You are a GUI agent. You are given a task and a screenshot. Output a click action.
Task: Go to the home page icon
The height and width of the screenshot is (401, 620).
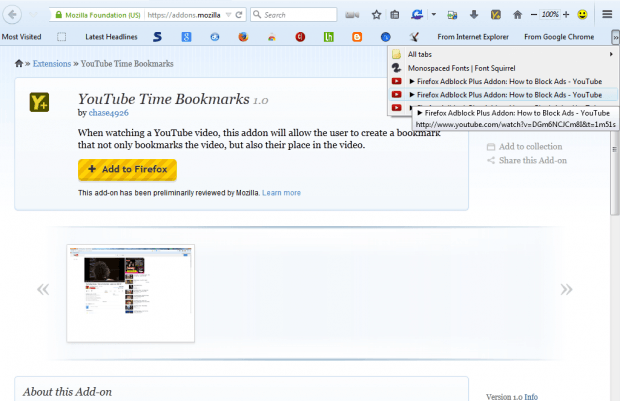(517, 15)
